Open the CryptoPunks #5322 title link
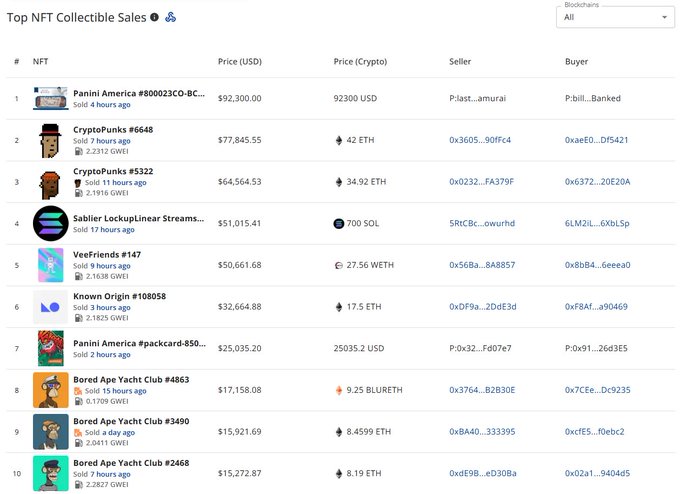This screenshot has height=494, width=680. (x=113, y=171)
